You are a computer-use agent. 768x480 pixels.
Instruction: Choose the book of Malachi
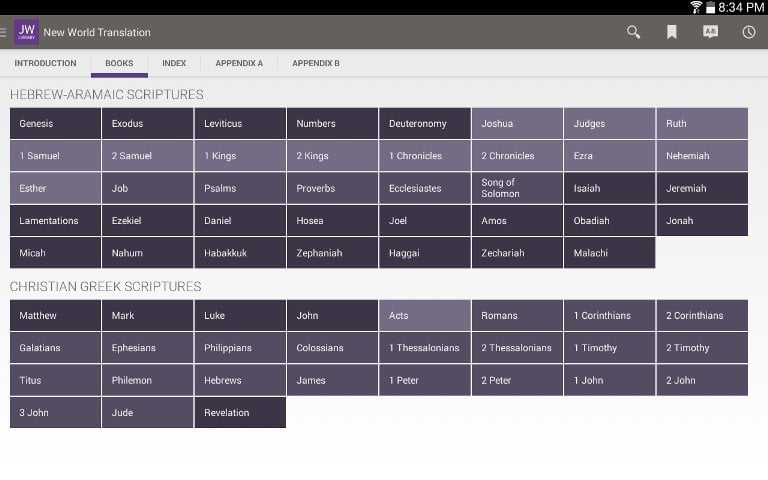pos(609,253)
